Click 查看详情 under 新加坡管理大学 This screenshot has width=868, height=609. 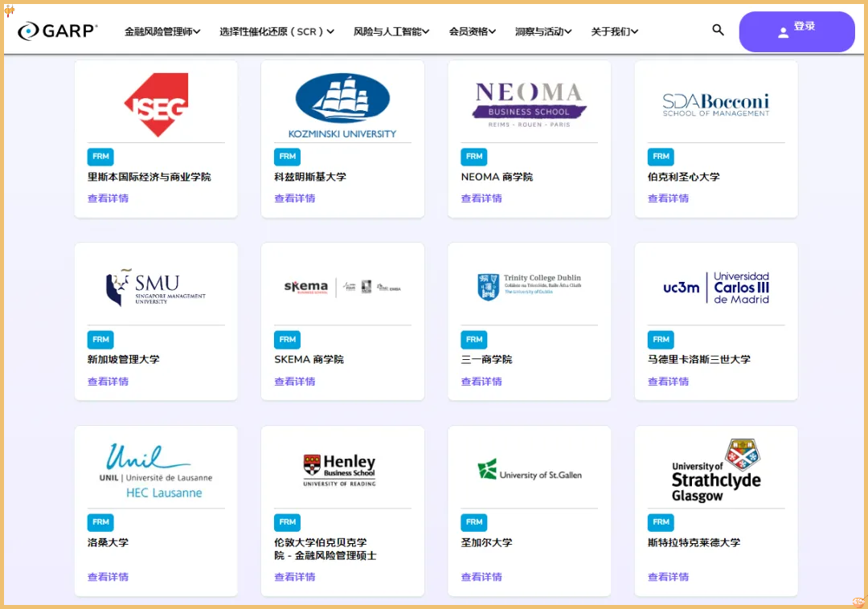point(108,382)
